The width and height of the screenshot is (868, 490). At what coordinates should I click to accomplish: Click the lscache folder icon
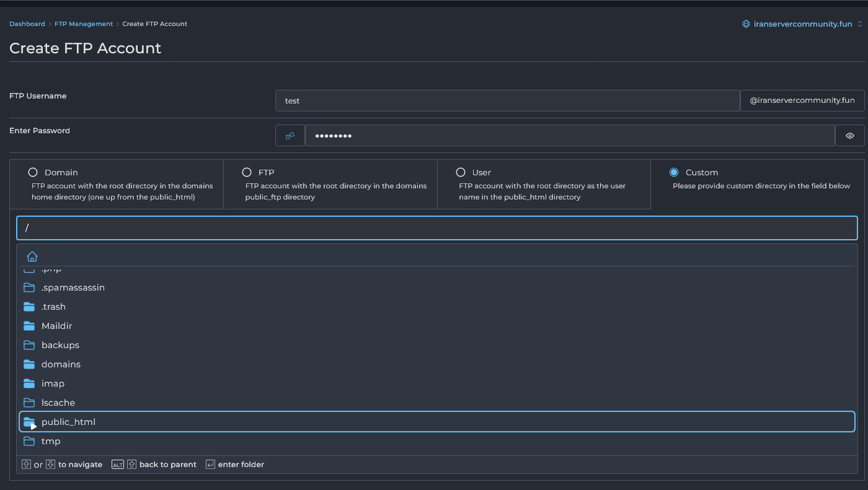(x=29, y=403)
